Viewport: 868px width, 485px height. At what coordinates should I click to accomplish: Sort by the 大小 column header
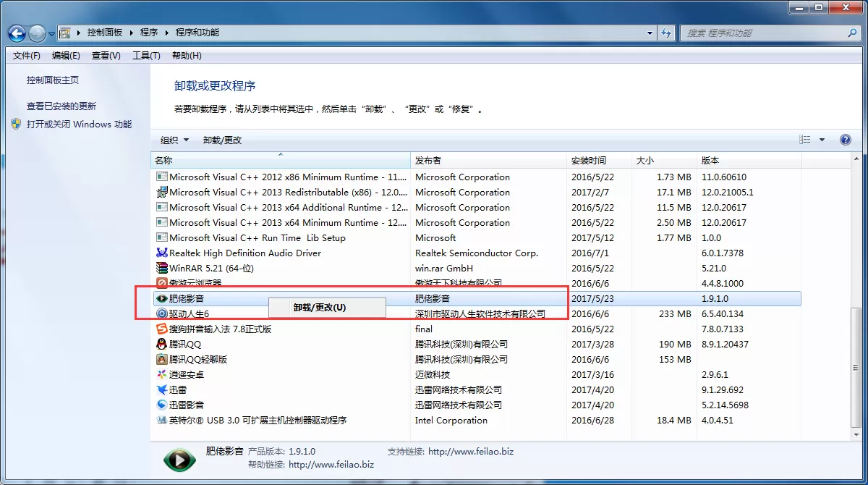pyautogui.click(x=665, y=161)
